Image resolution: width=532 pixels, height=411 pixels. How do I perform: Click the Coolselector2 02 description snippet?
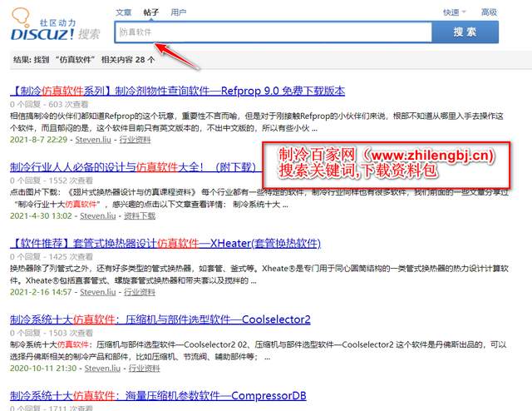click(259, 350)
